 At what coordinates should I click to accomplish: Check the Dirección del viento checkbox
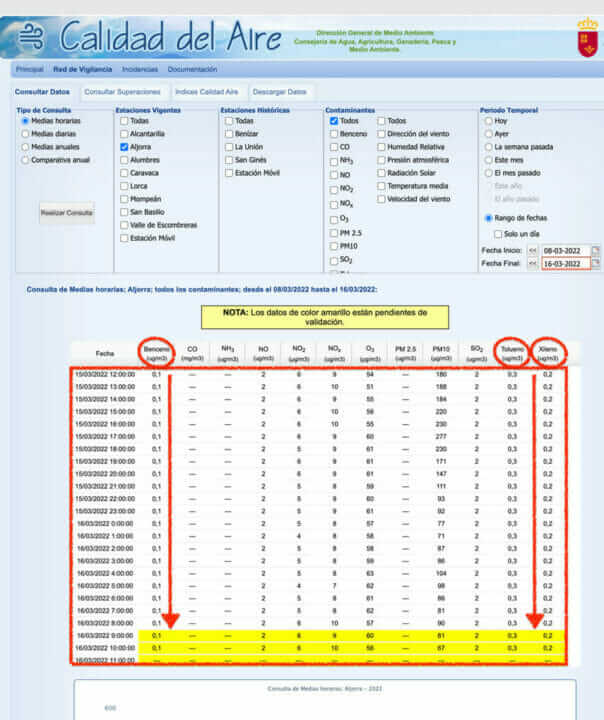[381, 134]
